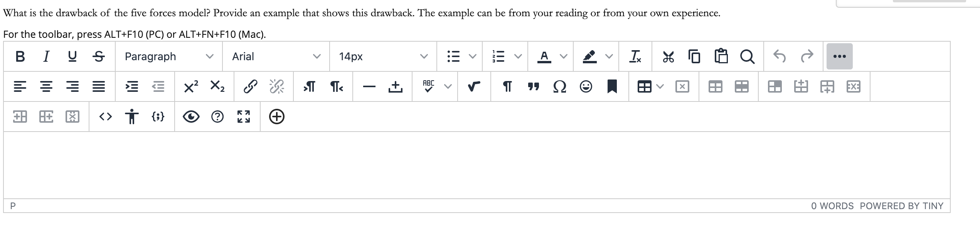
Task: Click the 0 WORDS word count
Action: point(832,206)
